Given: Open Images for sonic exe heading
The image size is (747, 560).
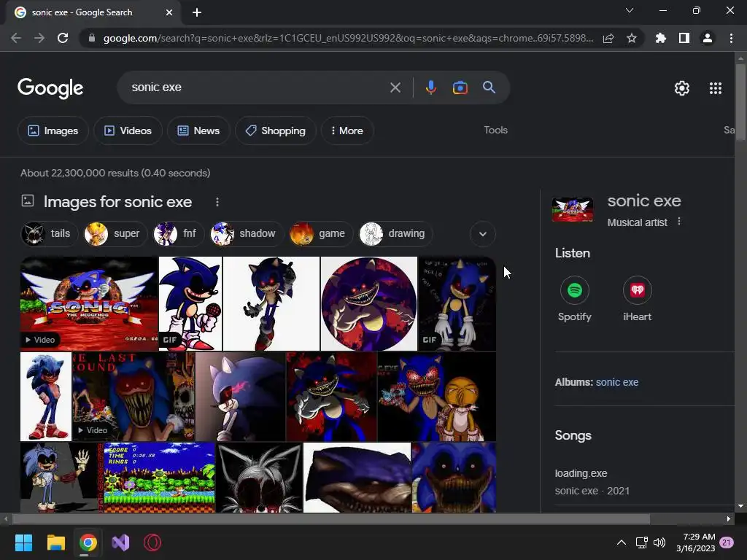Looking at the screenshot, I should click(x=117, y=202).
